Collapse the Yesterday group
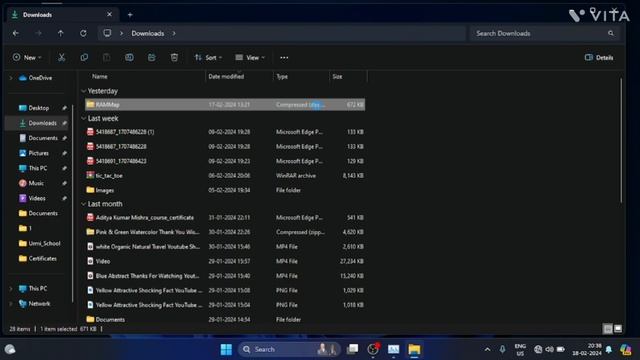The image size is (640, 360). pyautogui.click(x=84, y=91)
